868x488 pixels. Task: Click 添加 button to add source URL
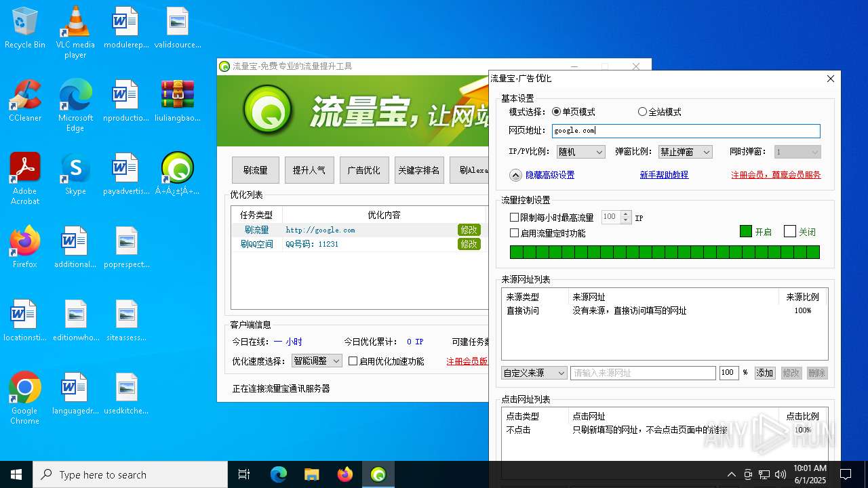point(765,373)
